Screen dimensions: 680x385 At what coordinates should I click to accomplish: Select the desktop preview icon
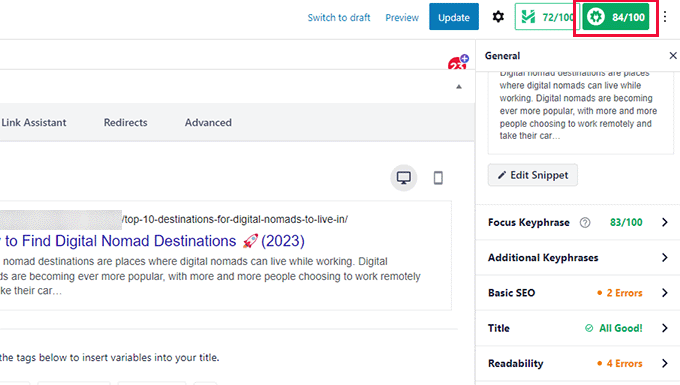404,177
